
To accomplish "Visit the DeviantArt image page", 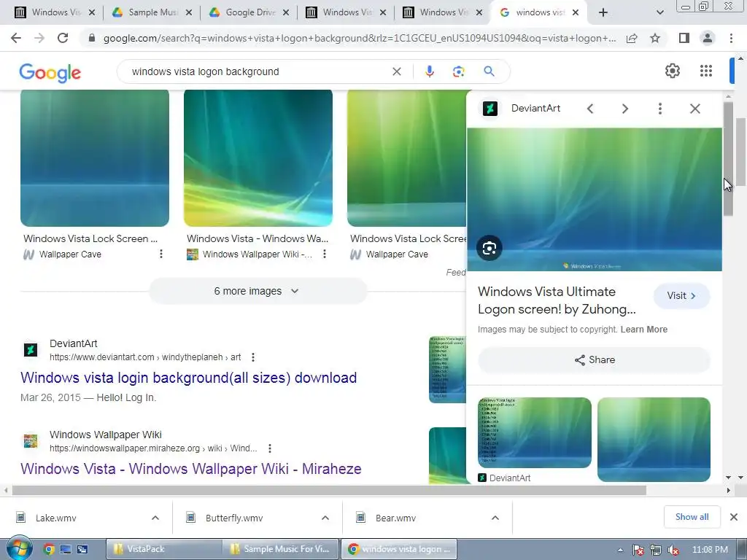I will 681,296.
